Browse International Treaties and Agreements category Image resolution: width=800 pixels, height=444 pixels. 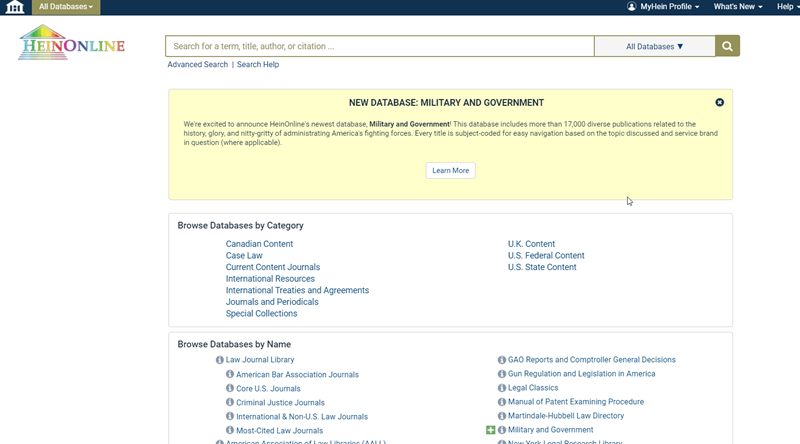pyautogui.click(x=297, y=290)
